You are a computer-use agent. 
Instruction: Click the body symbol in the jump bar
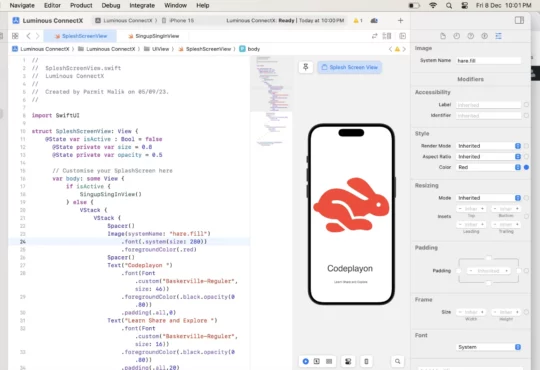[x=250, y=49]
